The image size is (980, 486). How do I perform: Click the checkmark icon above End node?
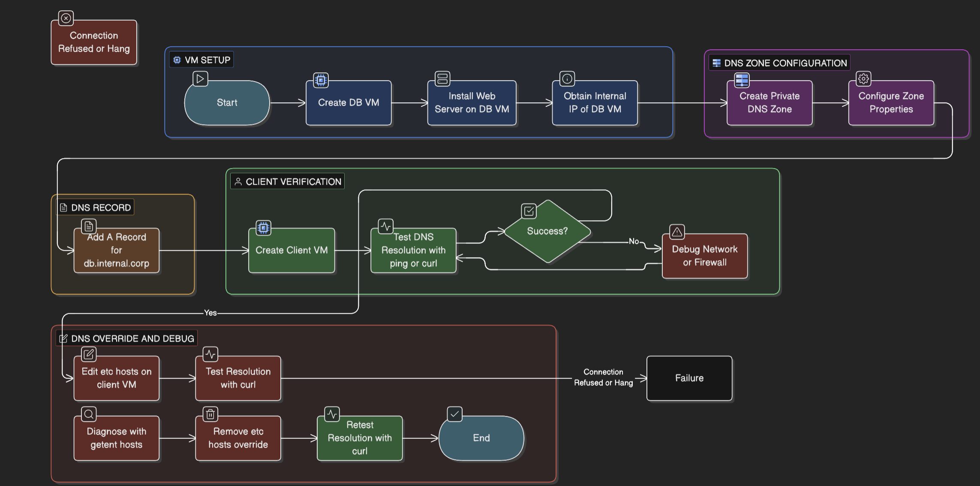pyautogui.click(x=454, y=414)
